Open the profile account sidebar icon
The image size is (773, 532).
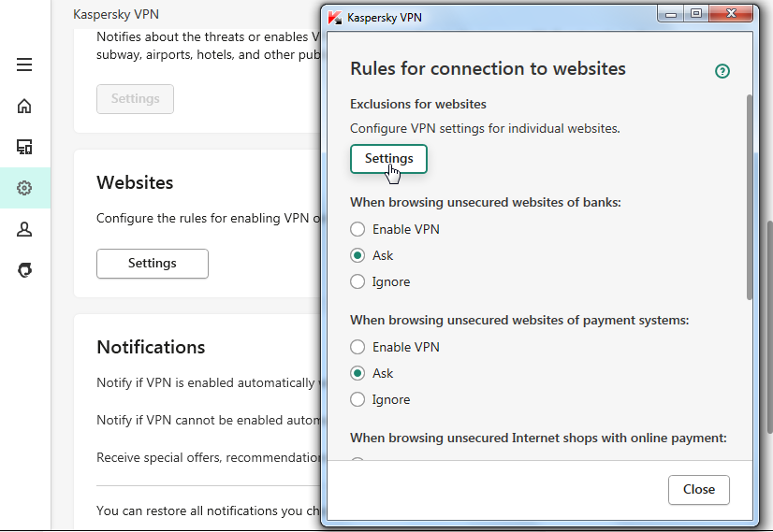[24, 229]
